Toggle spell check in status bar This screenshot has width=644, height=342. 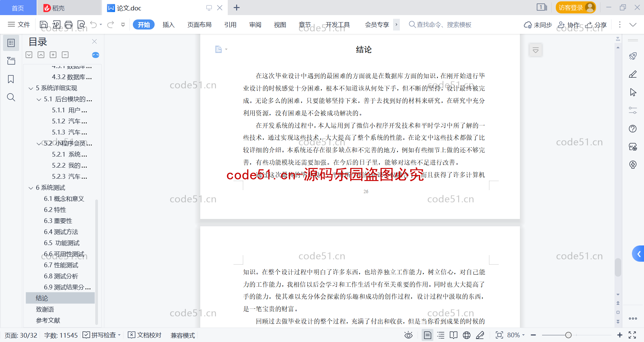[101, 335]
